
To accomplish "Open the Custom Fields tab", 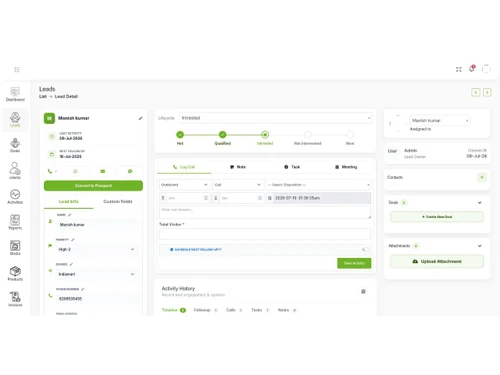I will [x=118, y=202].
